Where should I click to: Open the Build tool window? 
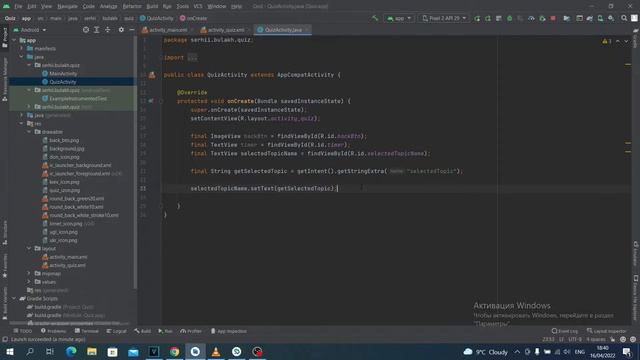(142, 331)
